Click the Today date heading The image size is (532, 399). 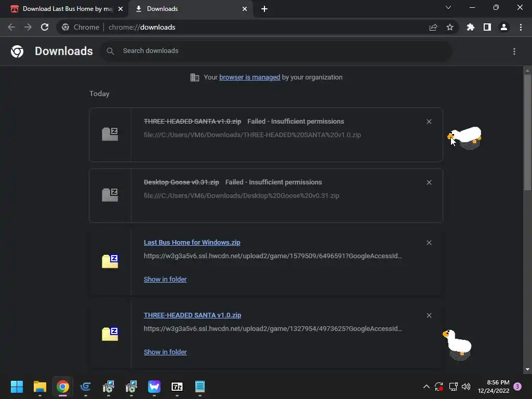[99, 94]
